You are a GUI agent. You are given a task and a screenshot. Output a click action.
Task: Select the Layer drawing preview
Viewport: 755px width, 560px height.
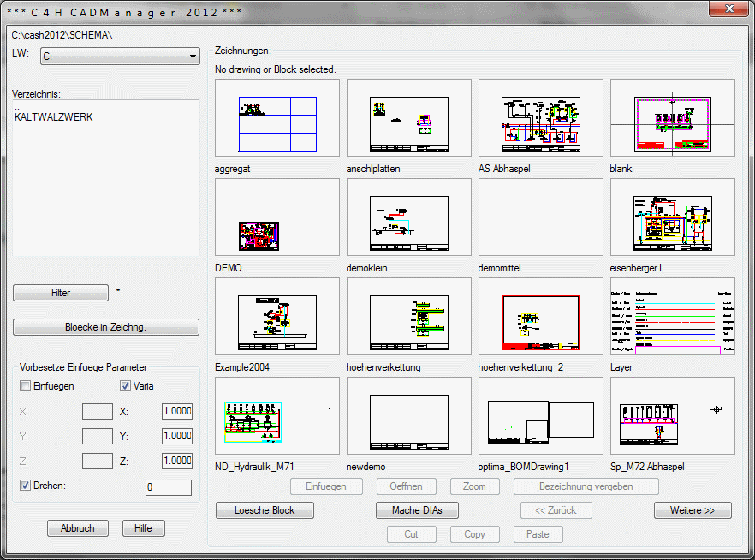pos(673,318)
